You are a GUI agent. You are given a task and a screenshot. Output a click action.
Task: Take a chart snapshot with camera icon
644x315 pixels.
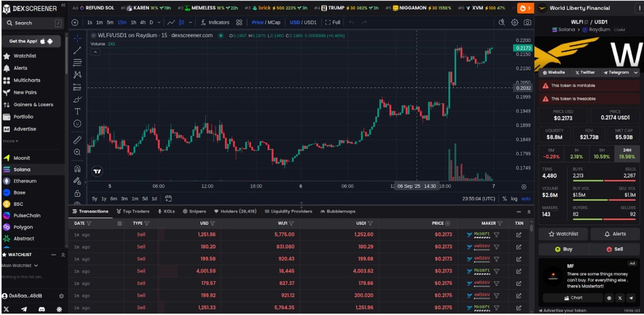point(527,23)
